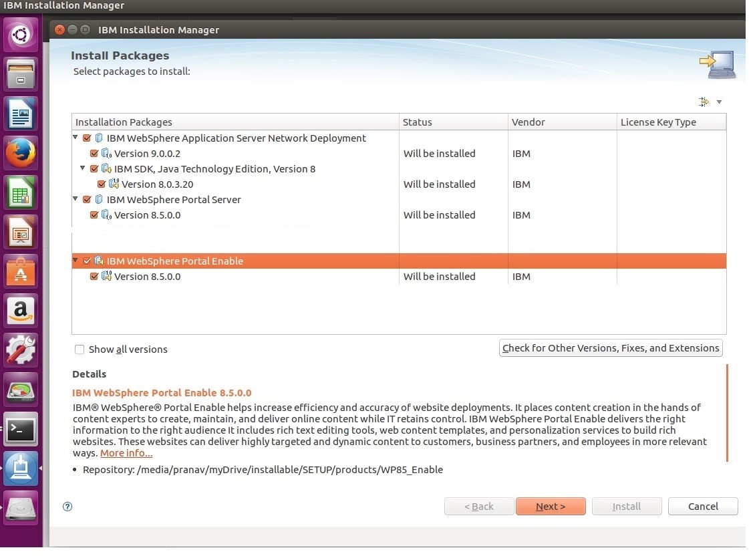The width and height of the screenshot is (753, 560).
Task: Click IBM vendor cell for Version 8.0.3.20
Action: (x=521, y=184)
